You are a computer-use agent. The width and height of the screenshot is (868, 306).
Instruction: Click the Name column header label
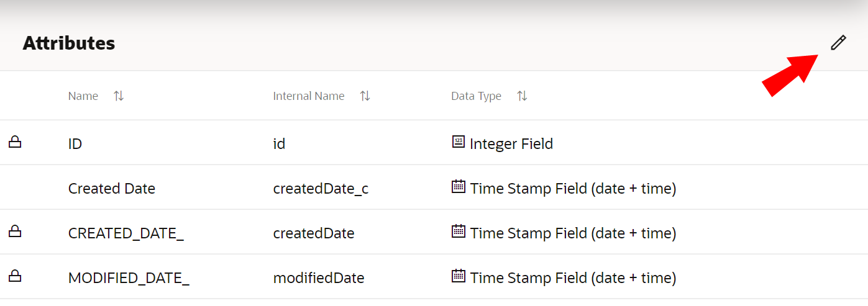point(83,96)
